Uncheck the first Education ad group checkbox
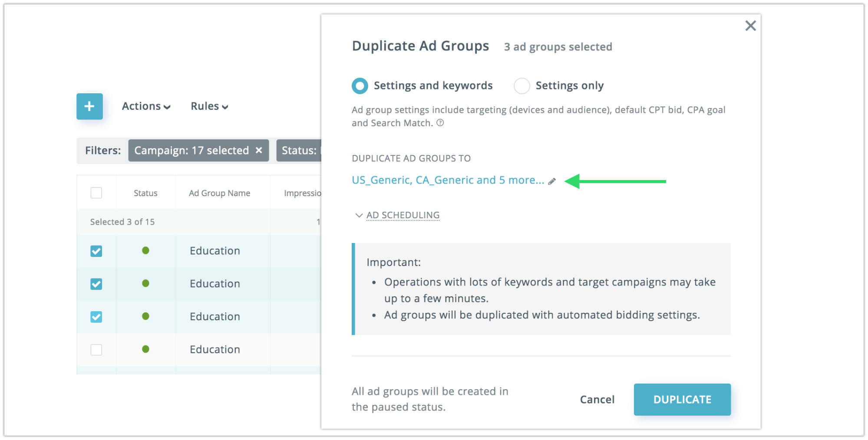 click(96, 251)
